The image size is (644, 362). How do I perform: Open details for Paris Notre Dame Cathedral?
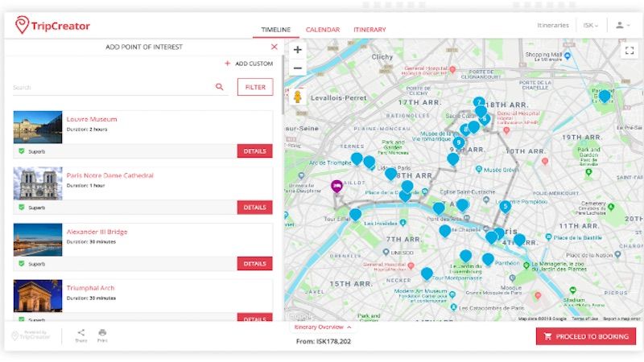pos(254,208)
